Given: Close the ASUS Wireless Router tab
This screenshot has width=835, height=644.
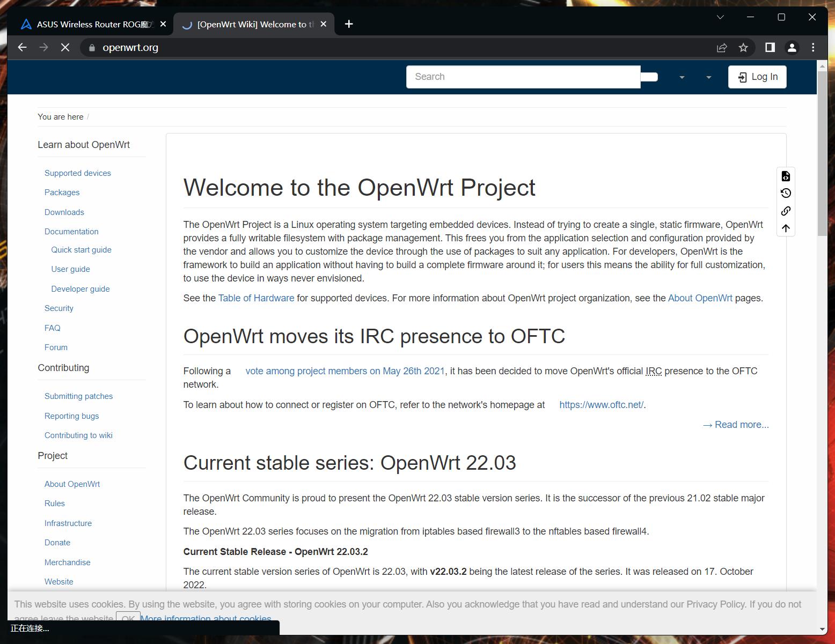Looking at the screenshot, I should (x=163, y=24).
